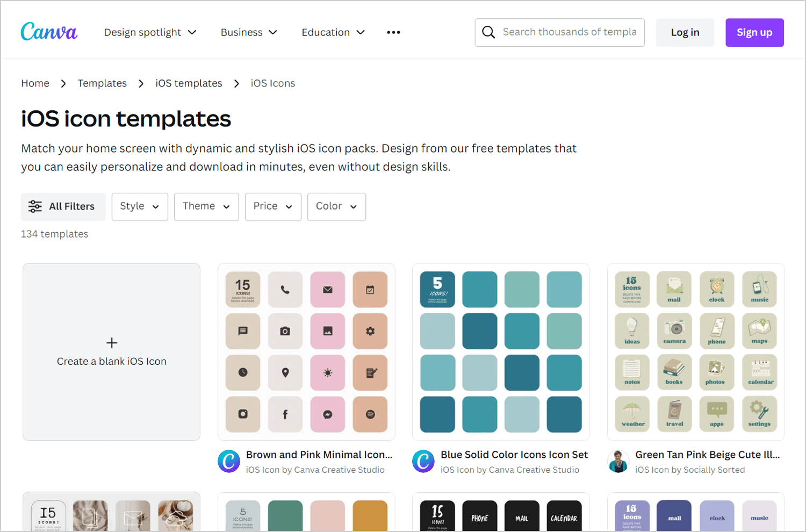
Task: Click Socially Sorted author avatar
Action: pyautogui.click(x=618, y=462)
